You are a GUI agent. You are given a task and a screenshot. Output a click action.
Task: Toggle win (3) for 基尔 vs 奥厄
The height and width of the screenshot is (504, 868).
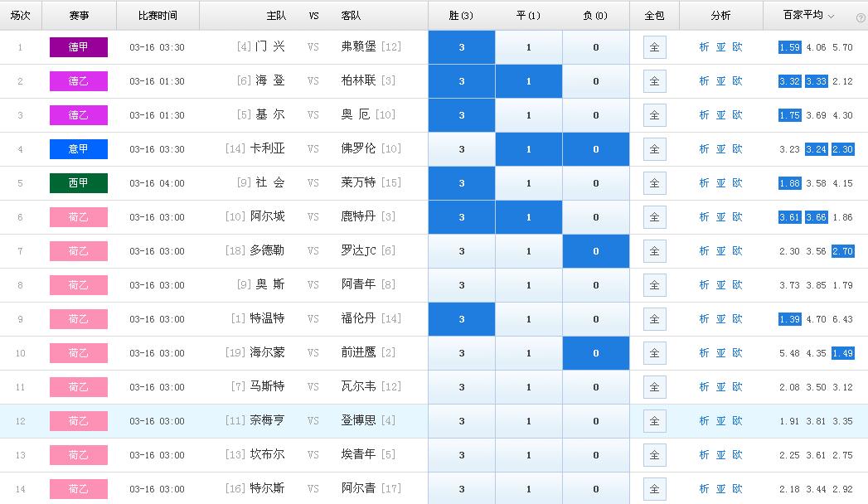point(462,115)
